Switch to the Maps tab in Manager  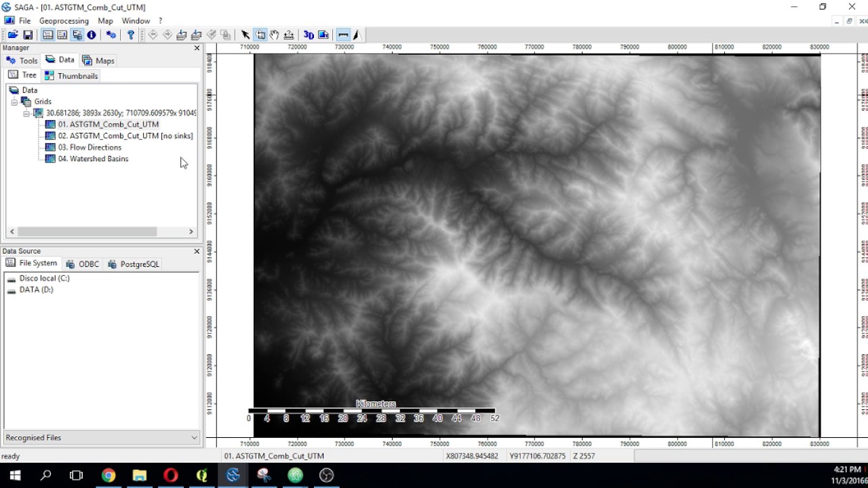point(98,60)
